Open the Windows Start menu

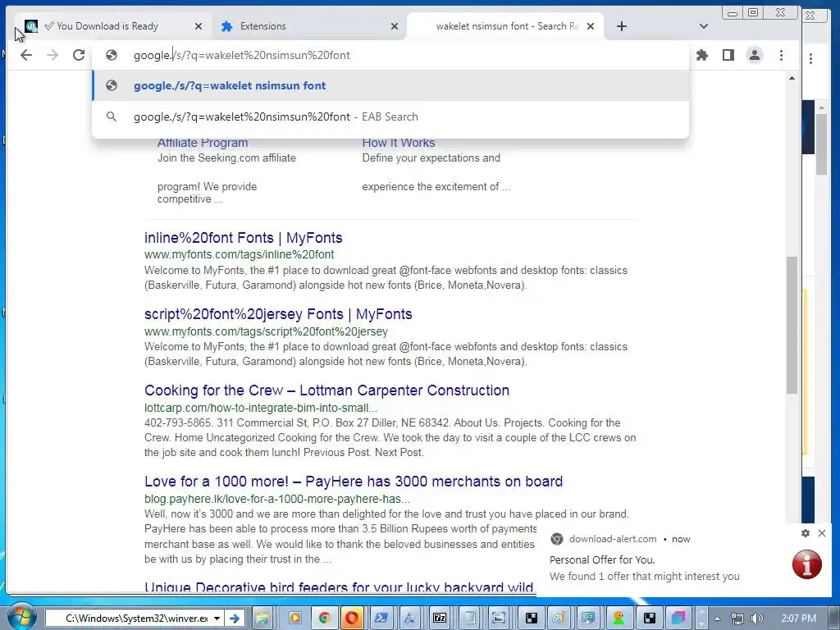point(21,617)
